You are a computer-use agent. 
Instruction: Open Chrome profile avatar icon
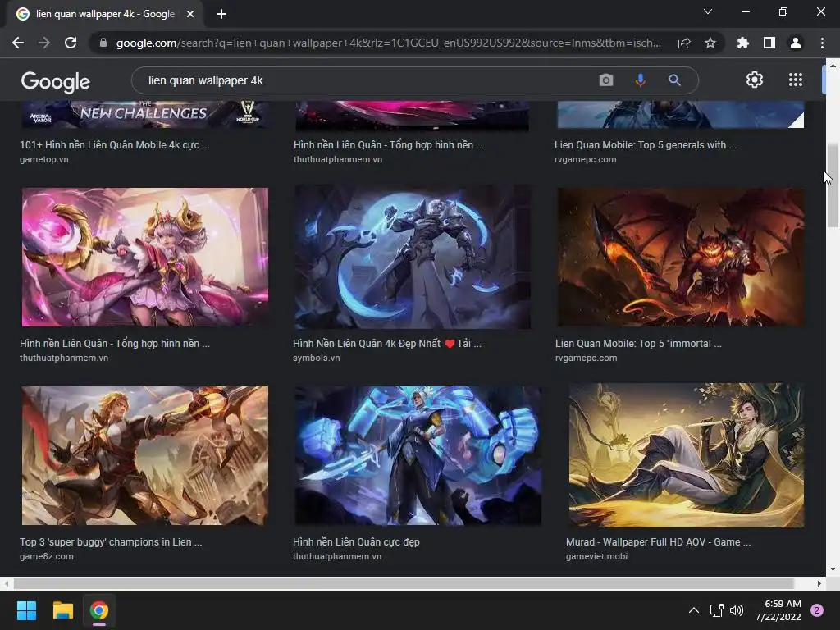[796, 43]
